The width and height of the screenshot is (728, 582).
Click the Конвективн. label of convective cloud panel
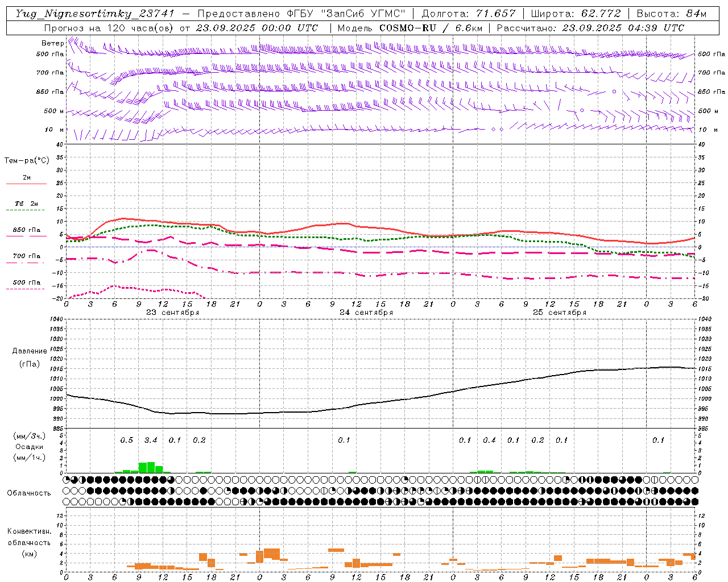click(29, 531)
